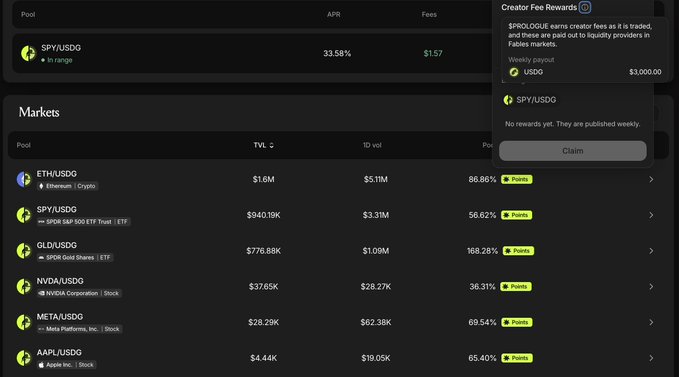This screenshot has width=679, height=377.
Task: Click the $940.19K TVL value
Action: (263, 215)
